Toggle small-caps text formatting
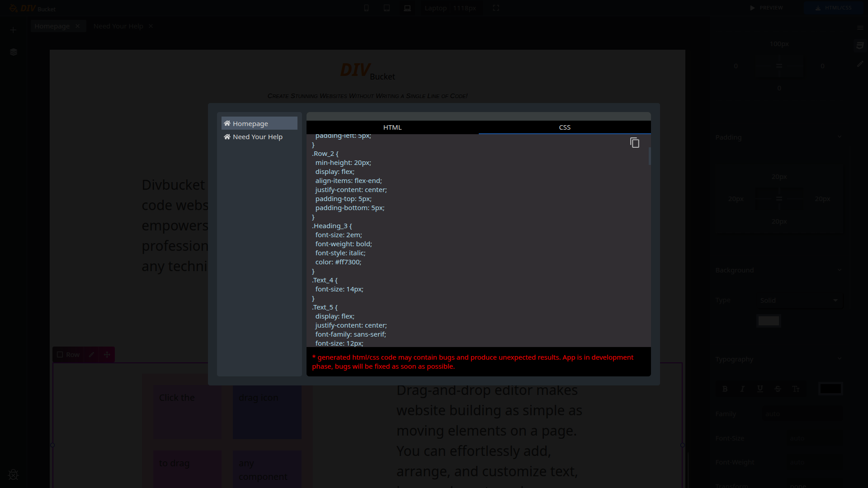The width and height of the screenshot is (868, 488). [x=796, y=389]
